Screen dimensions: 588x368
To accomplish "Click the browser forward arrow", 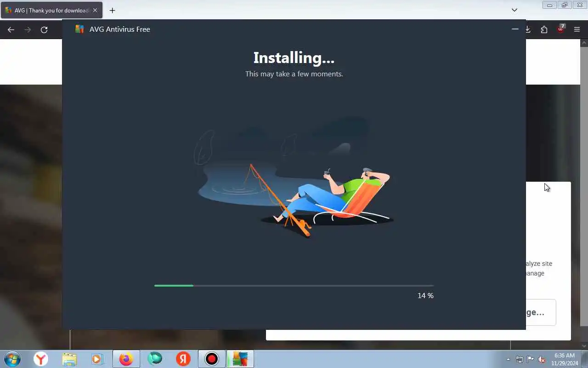I will (x=28, y=29).
